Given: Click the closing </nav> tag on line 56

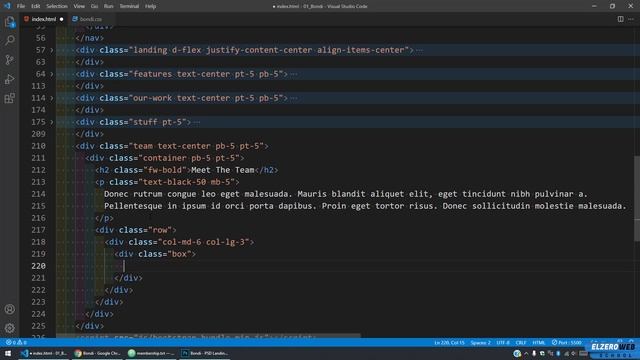Looking at the screenshot, I should click(89, 38).
